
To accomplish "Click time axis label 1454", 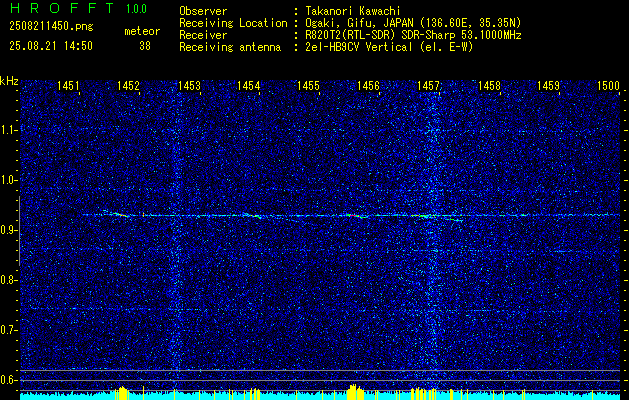I will pos(249,85).
